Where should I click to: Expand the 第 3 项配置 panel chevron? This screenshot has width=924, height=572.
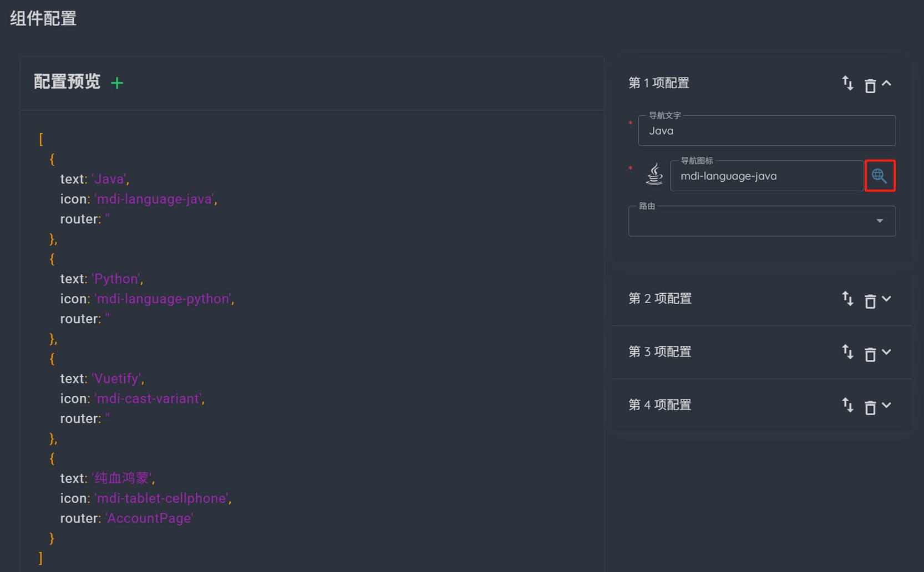(x=886, y=352)
